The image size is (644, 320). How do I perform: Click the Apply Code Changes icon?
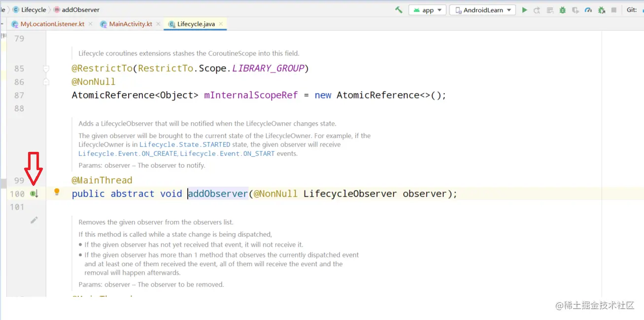point(550,10)
